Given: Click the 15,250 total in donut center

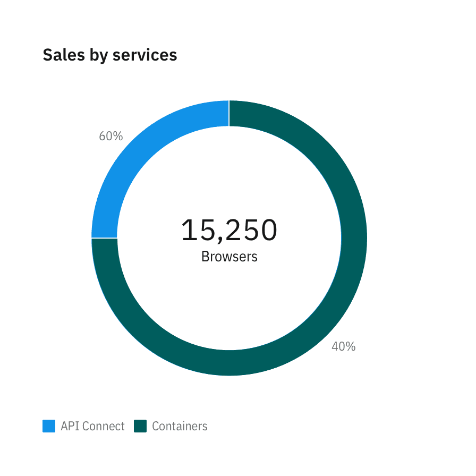Looking at the screenshot, I should pyautogui.click(x=229, y=230).
